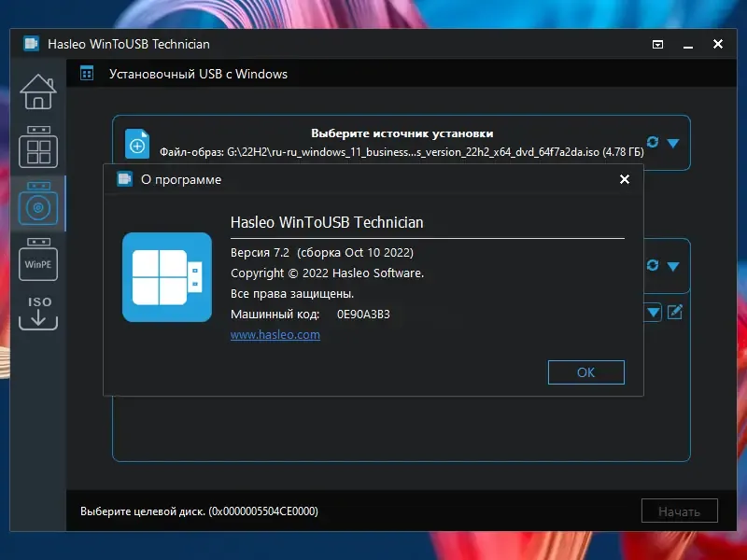This screenshot has width=747, height=560.
Task: Open the ISO download sidebar icon
Action: click(x=38, y=313)
